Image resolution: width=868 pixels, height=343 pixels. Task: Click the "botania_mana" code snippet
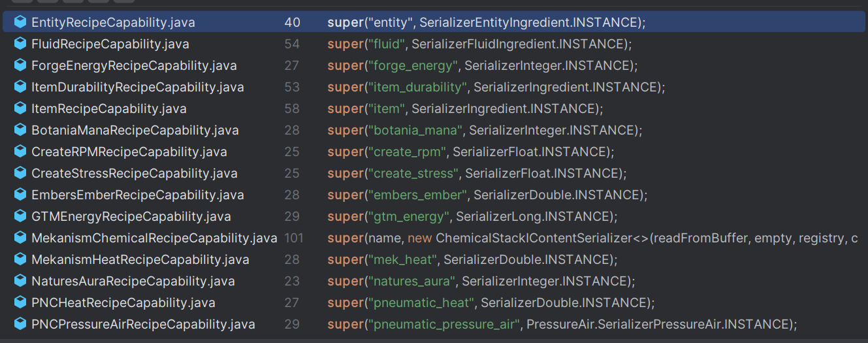pyautogui.click(x=415, y=130)
